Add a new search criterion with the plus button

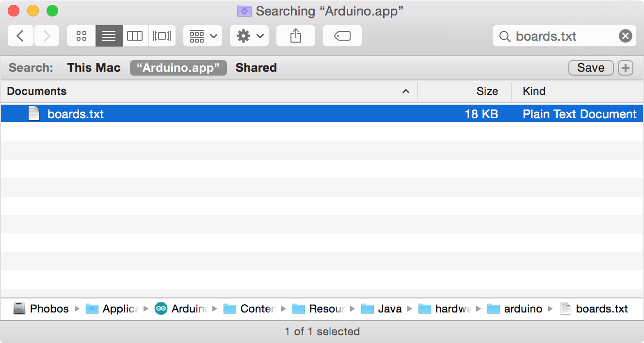[625, 68]
